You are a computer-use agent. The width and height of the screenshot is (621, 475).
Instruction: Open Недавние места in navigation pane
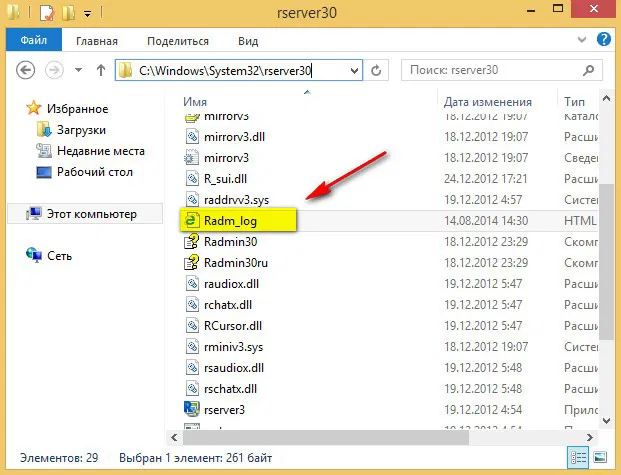(x=101, y=151)
